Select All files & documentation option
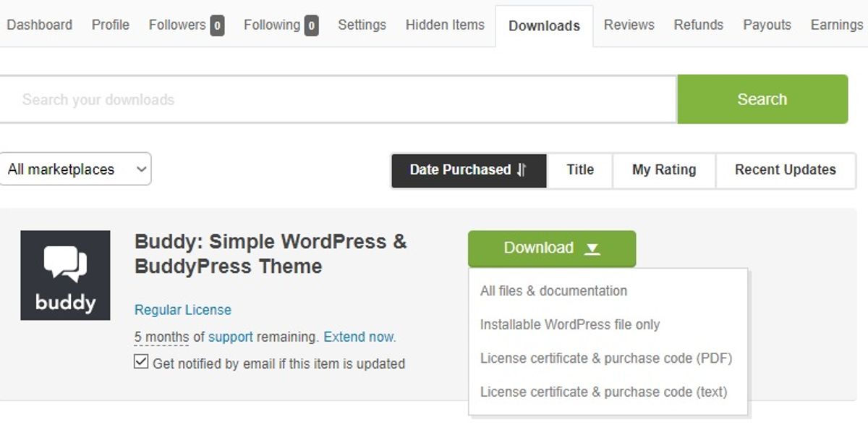The image size is (868, 433). (553, 291)
